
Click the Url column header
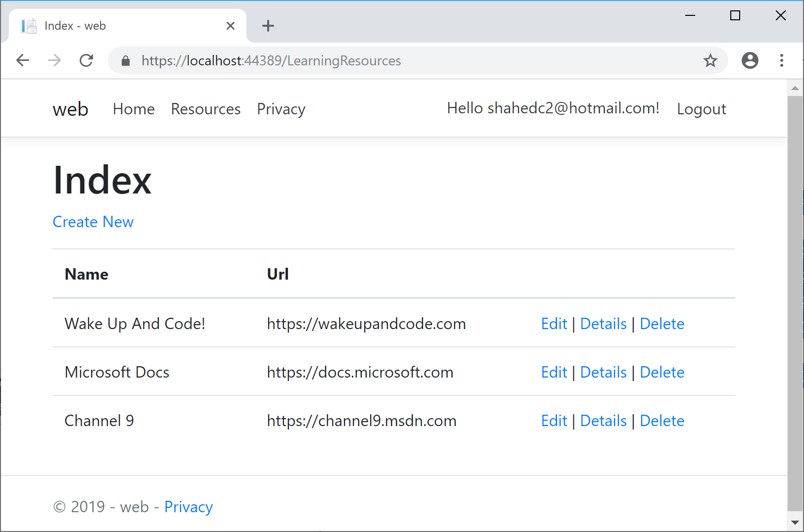click(278, 274)
